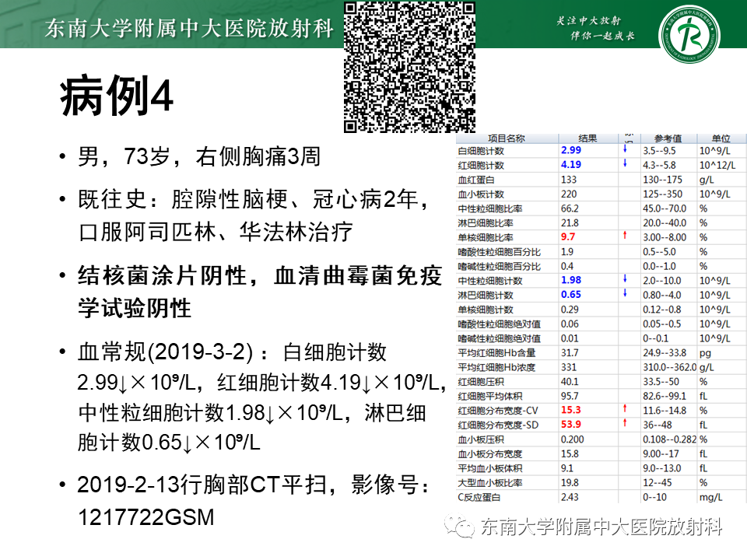Click the 平均血小板体积 result 9.1
This screenshot has width=747, height=560.
click(x=567, y=468)
